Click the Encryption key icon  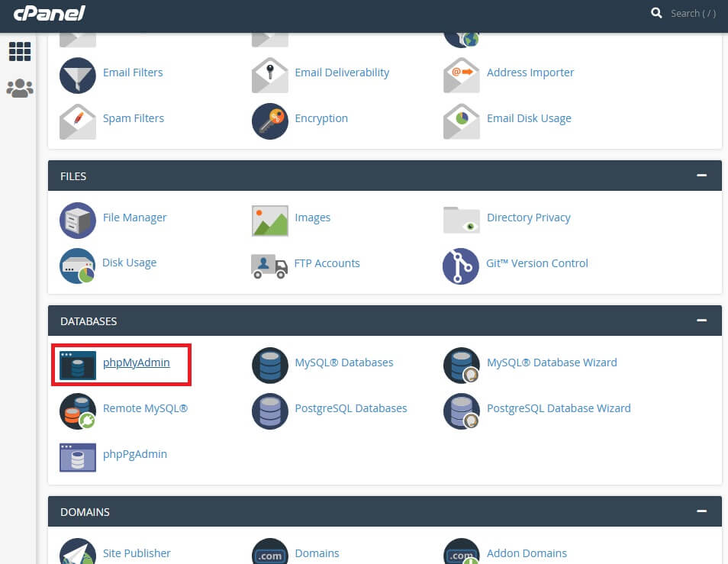pos(269,121)
